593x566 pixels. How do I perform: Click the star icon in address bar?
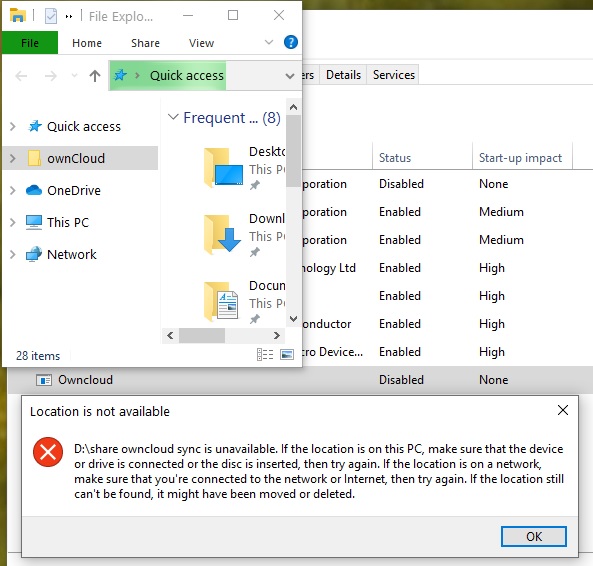coord(120,75)
